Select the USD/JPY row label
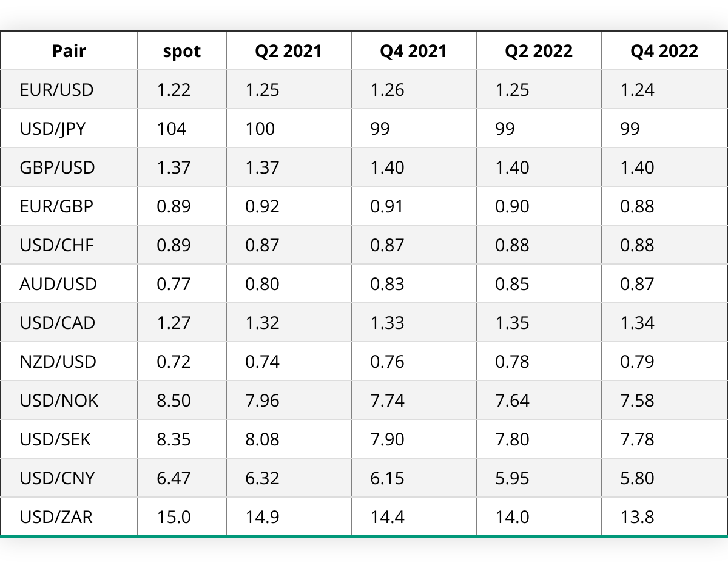 click(x=53, y=129)
